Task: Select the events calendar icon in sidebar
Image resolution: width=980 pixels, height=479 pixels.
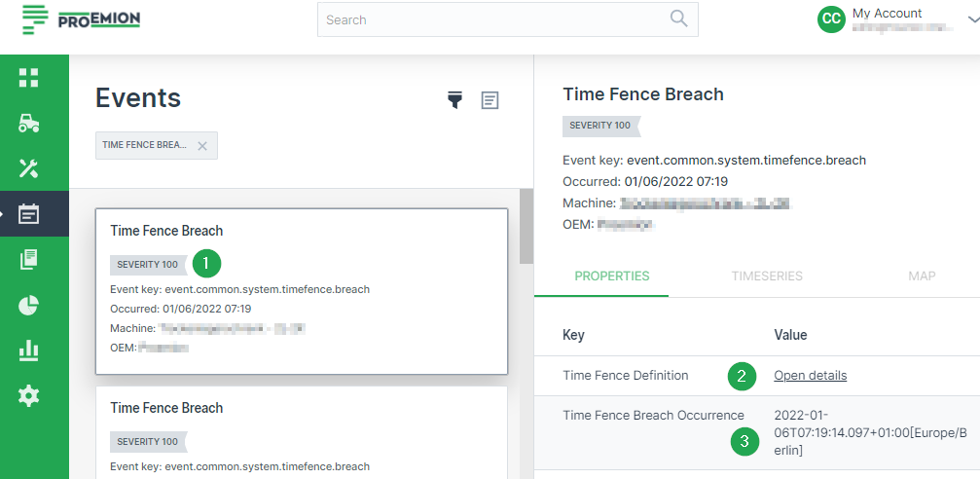Action: click(x=29, y=214)
